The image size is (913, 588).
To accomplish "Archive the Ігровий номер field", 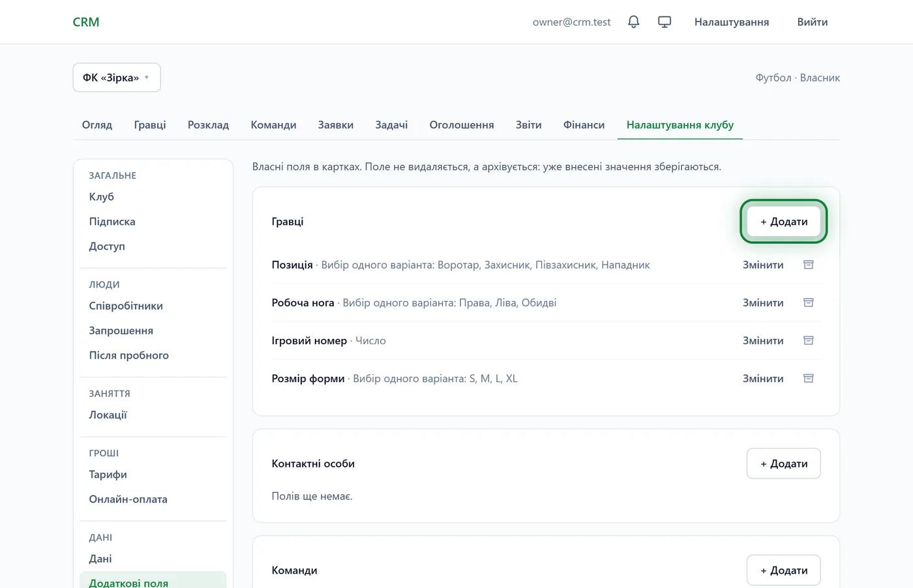I will (808, 340).
